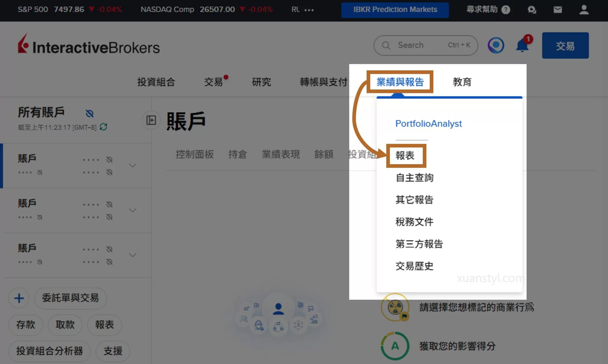Toggle lower-right eye icon in third 賬戶 row
Viewport: 608px width, 364px height.
click(109, 262)
